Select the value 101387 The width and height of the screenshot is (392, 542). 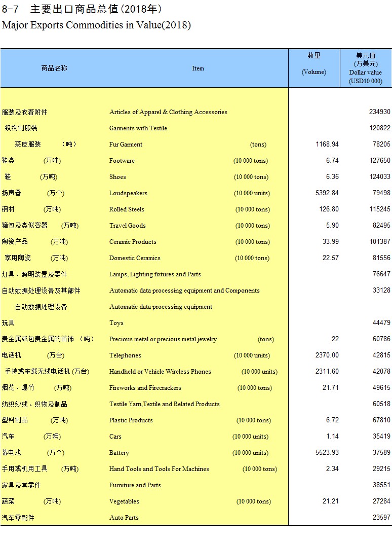379,242
